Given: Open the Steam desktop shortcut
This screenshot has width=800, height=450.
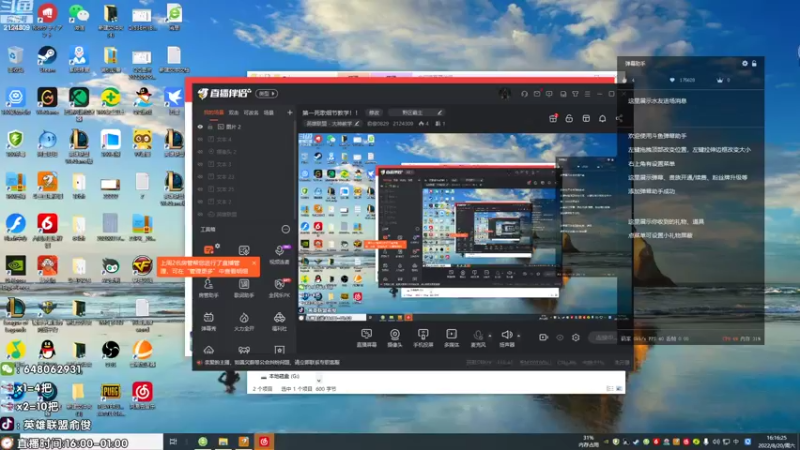Looking at the screenshot, I should tap(47, 59).
